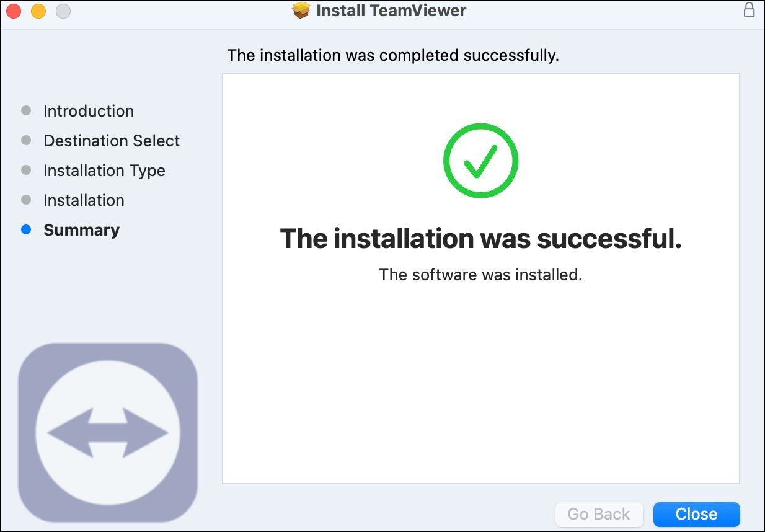This screenshot has width=765, height=532.
Task: Select the Installation step in the sidebar
Action: [84, 200]
